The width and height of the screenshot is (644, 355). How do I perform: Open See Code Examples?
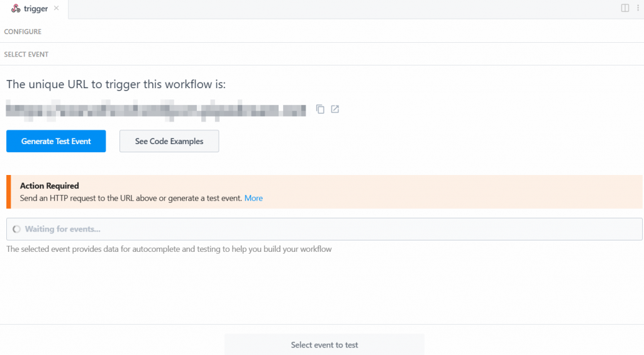click(x=169, y=142)
